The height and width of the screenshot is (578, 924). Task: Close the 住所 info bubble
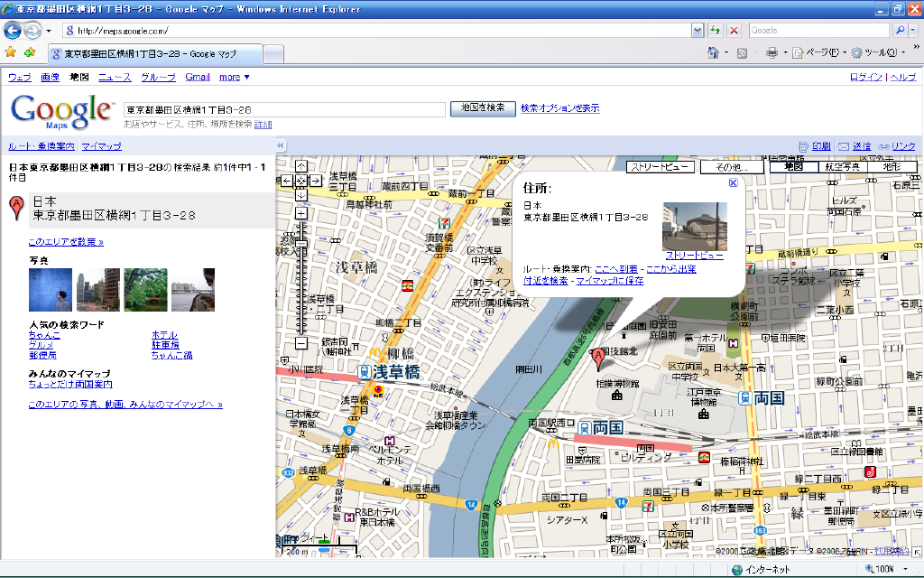[733, 182]
